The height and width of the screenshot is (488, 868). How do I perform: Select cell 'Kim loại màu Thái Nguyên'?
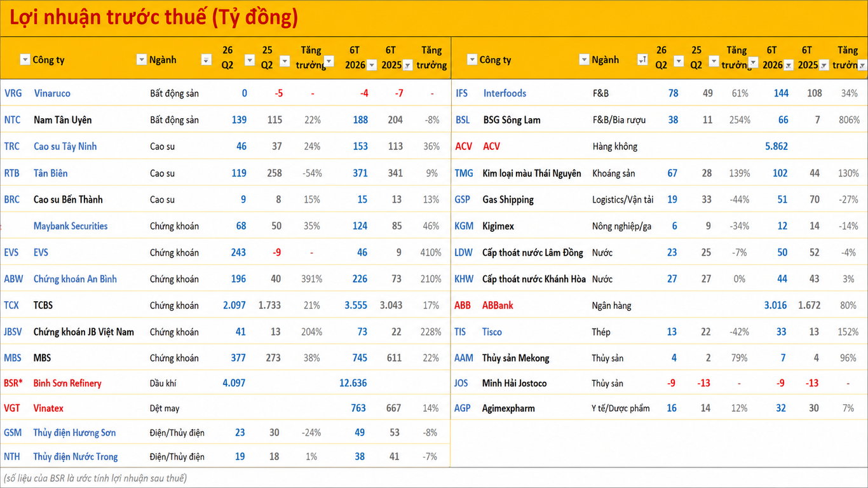click(x=531, y=173)
